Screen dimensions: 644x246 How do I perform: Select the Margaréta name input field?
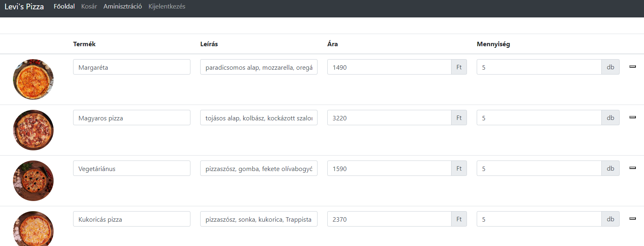132,66
